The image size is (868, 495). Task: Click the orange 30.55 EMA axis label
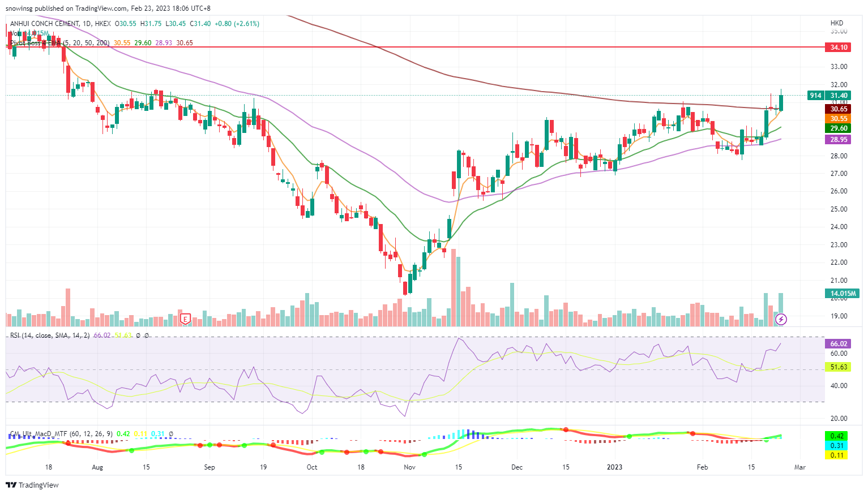(839, 119)
